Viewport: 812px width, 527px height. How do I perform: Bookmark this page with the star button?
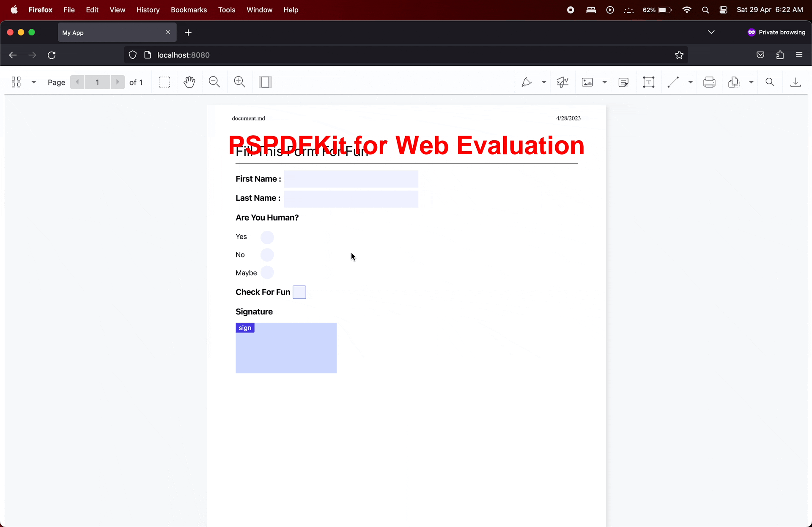[x=679, y=55]
